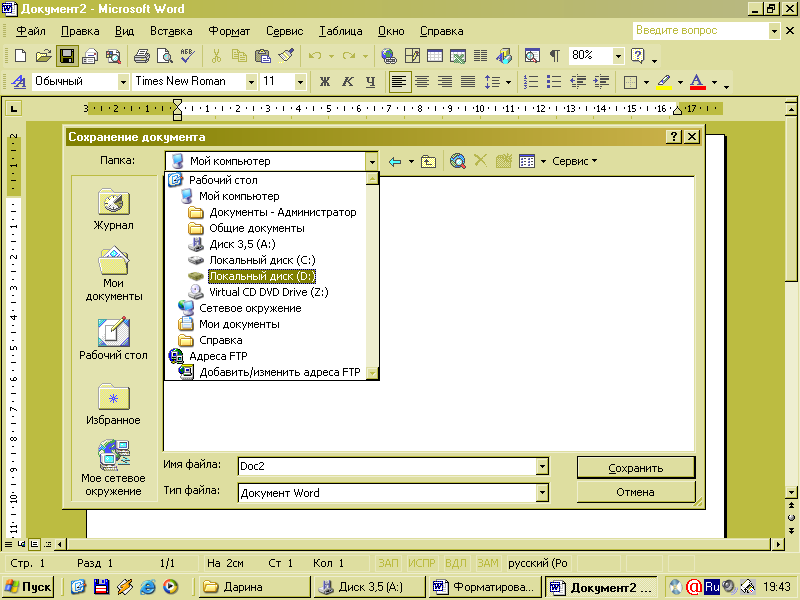Open the Вставка menu
800x600 pixels.
[x=171, y=31]
